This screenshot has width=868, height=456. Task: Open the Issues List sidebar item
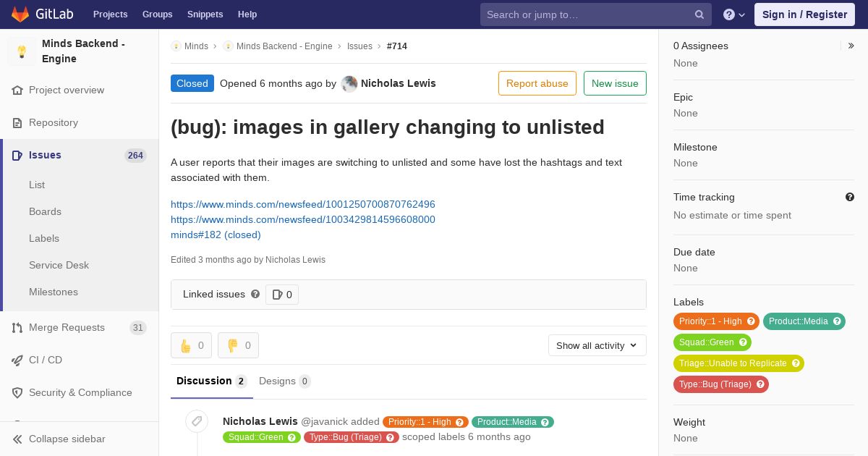click(x=37, y=185)
